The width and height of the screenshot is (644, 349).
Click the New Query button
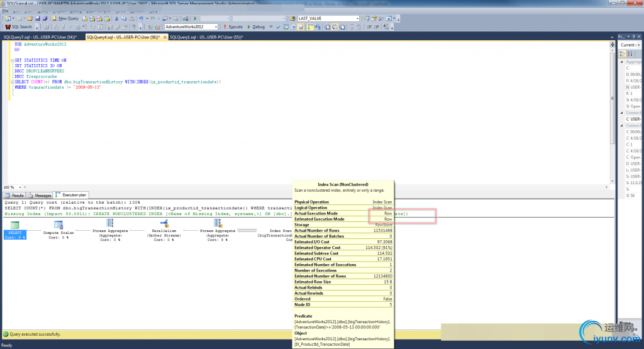[65, 18]
